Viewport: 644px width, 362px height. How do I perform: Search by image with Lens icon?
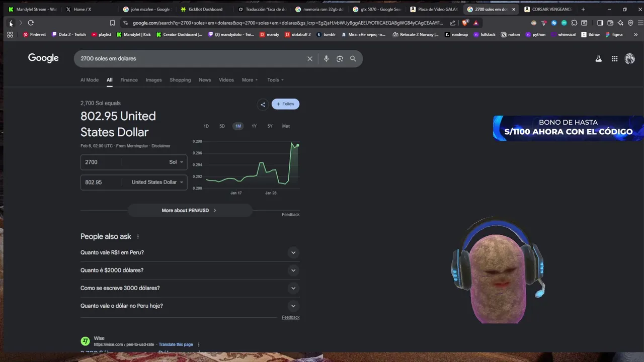tap(340, 59)
